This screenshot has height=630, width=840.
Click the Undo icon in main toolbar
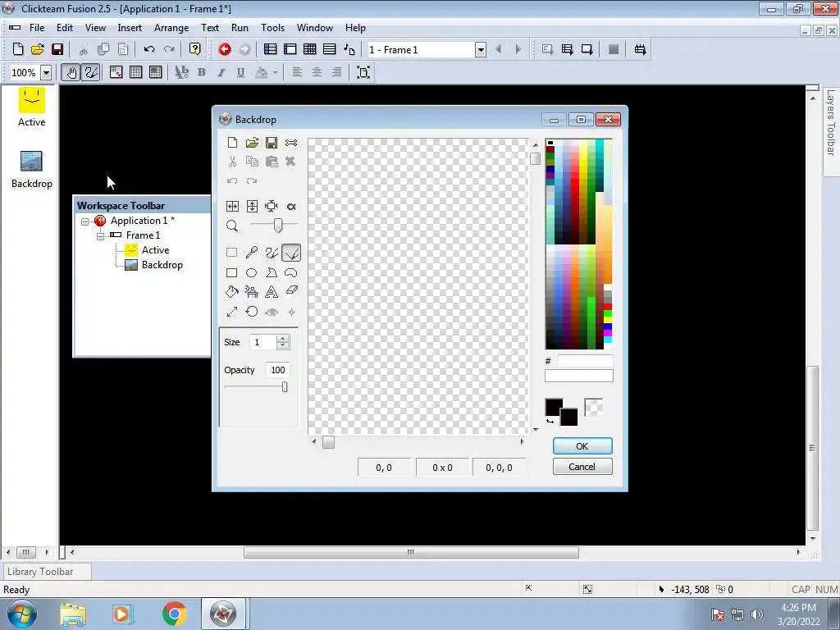point(149,50)
